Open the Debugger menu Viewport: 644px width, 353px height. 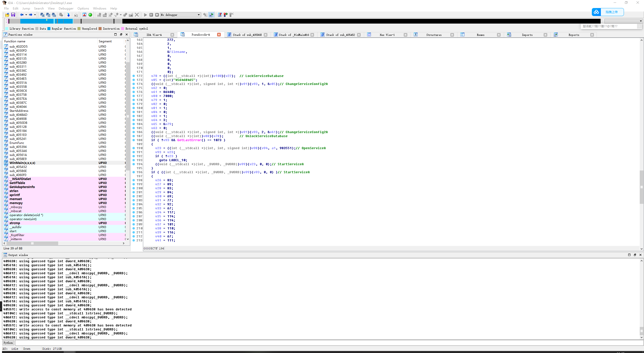[x=66, y=8]
